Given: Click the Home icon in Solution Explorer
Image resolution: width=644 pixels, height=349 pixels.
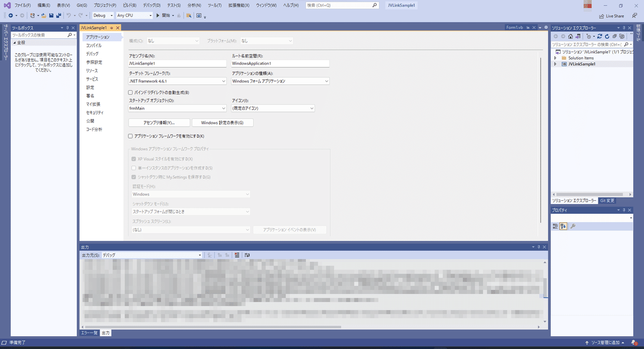Looking at the screenshot, I should point(570,36).
